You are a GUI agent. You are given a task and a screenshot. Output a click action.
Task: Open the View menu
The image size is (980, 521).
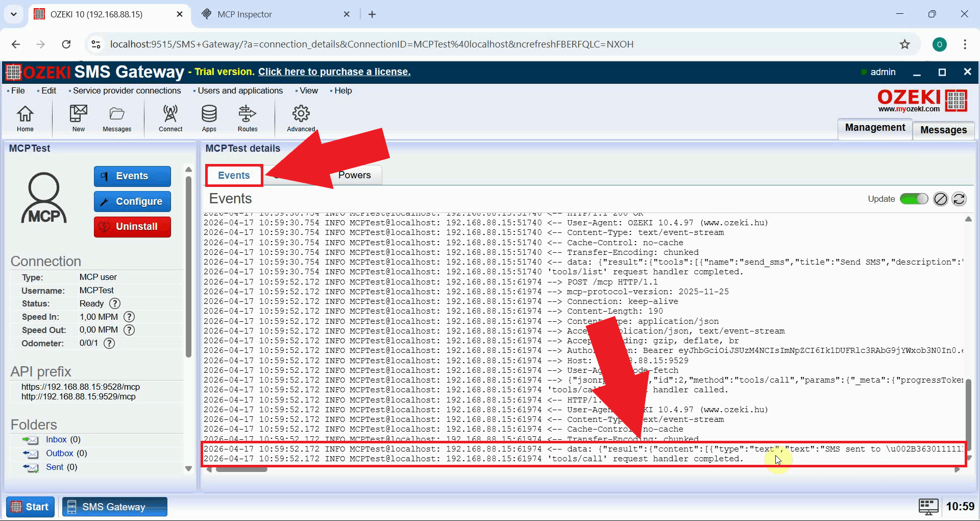click(308, 90)
